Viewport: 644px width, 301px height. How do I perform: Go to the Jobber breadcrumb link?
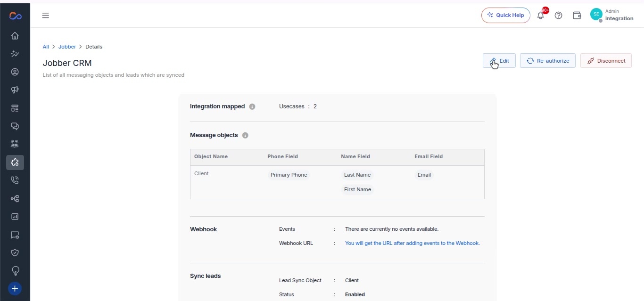(67, 47)
